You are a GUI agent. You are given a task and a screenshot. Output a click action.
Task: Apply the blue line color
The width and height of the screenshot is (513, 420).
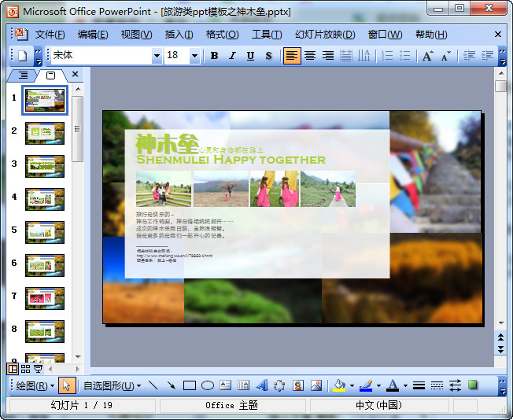tap(366, 385)
